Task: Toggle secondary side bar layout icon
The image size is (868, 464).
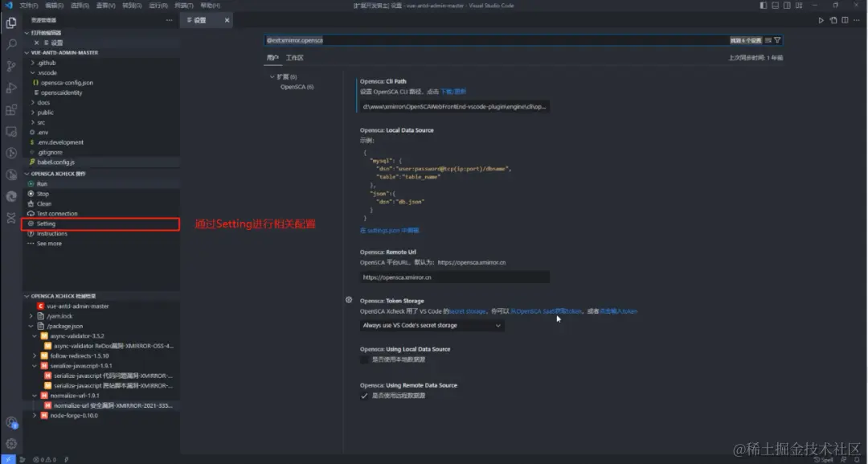Action: pyautogui.click(x=787, y=6)
